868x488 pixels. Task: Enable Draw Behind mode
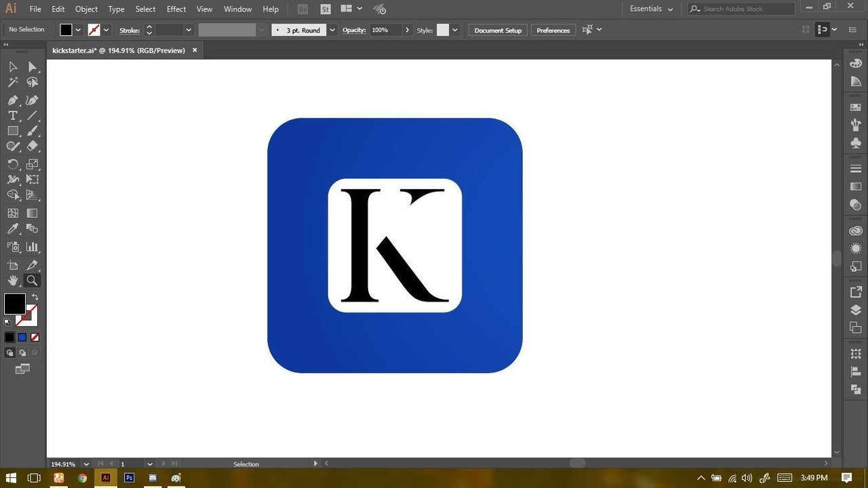click(22, 352)
